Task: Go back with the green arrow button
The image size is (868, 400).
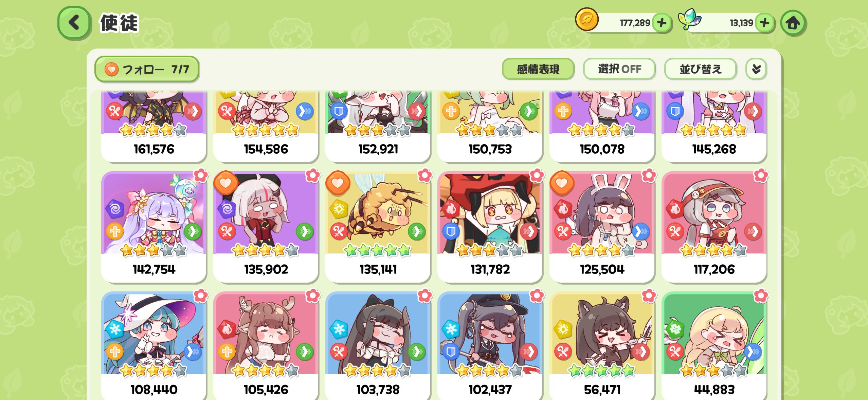Action: pos(74,23)
